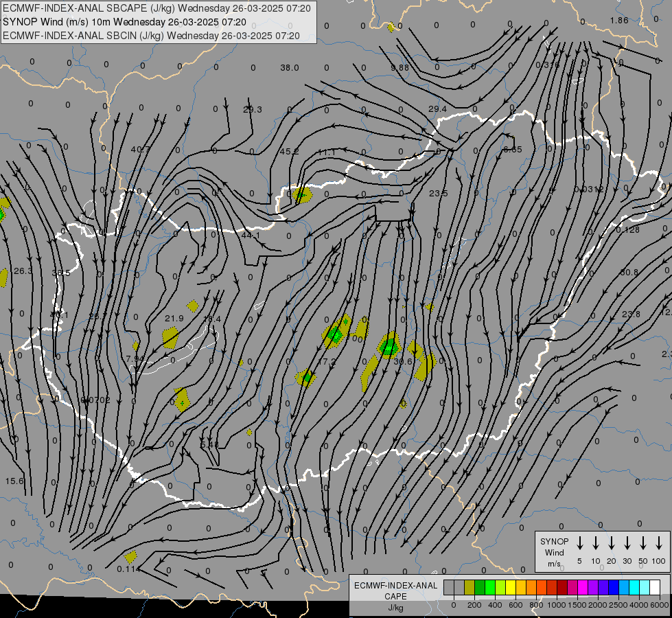Image resolution: width=672 pixels, height=618 pixels.
Task: Click the 7.94 value on the map
Action: coord(135,358)
